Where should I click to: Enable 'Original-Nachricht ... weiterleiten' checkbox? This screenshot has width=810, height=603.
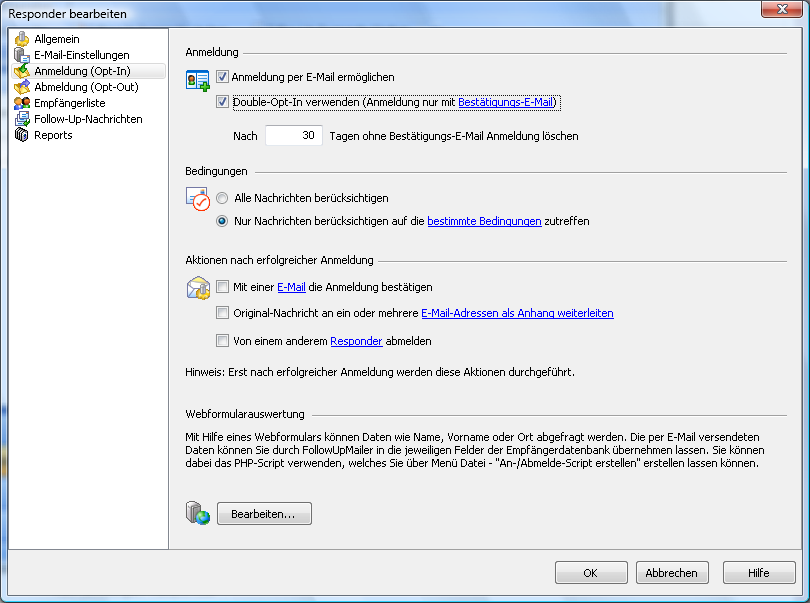[222, 313]
